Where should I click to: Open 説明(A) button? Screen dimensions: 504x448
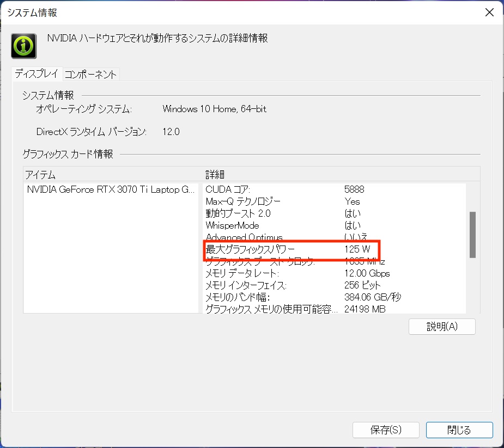point(442,326)
